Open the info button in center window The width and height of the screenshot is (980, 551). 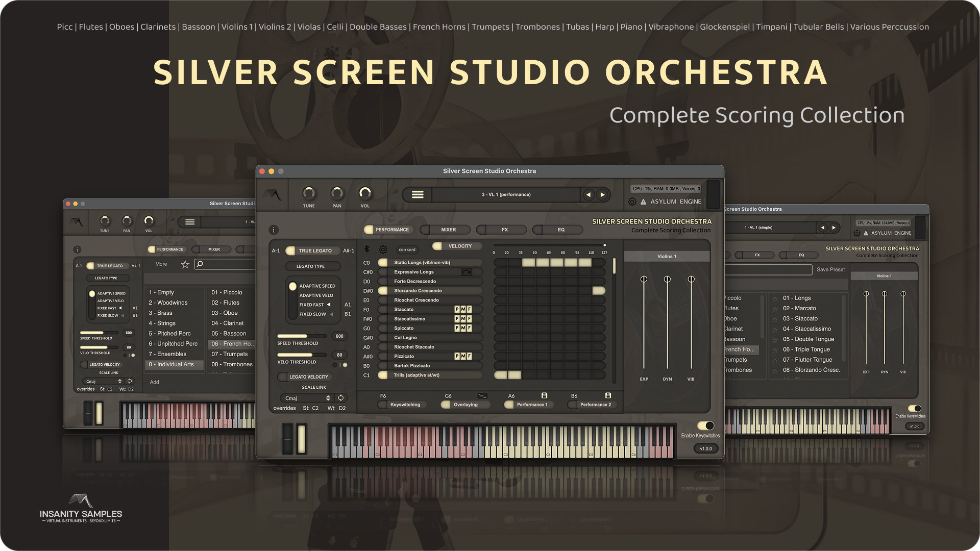(x=274, y=230)
